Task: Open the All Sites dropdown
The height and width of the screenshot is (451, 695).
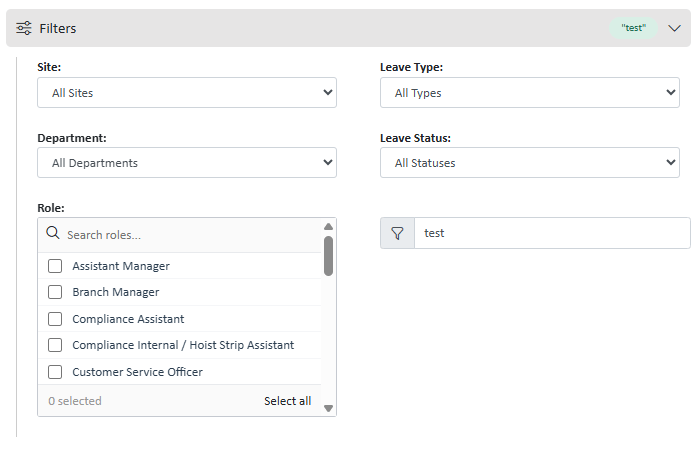Action: 187,93
